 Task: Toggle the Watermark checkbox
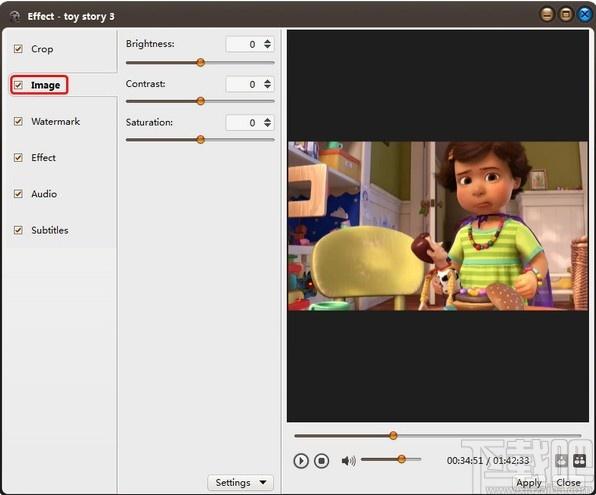[18, 121]
